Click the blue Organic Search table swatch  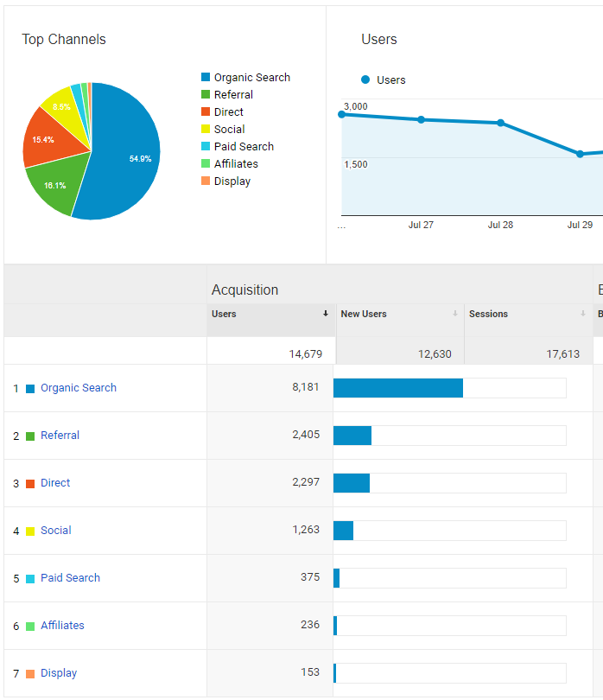[30, 389]
